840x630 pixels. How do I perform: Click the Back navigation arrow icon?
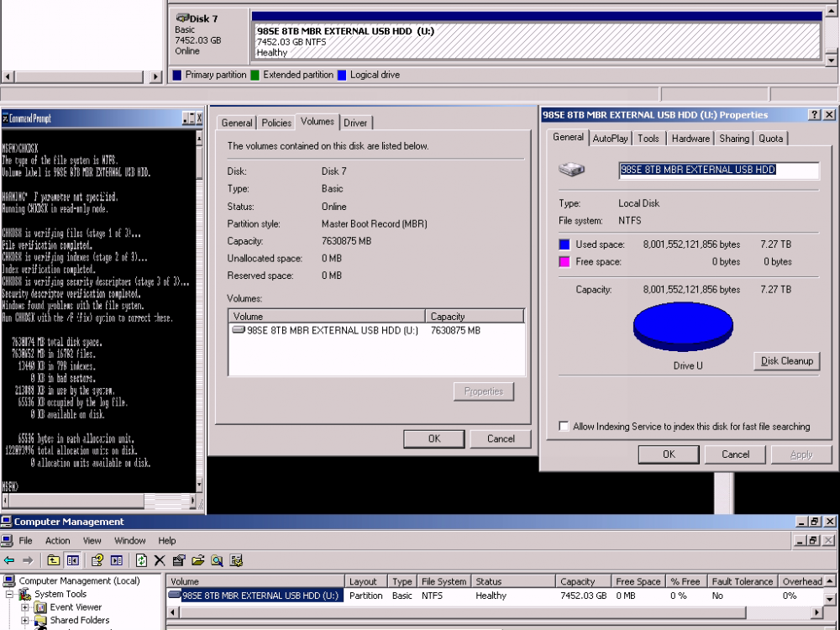[x=9, y=560]
